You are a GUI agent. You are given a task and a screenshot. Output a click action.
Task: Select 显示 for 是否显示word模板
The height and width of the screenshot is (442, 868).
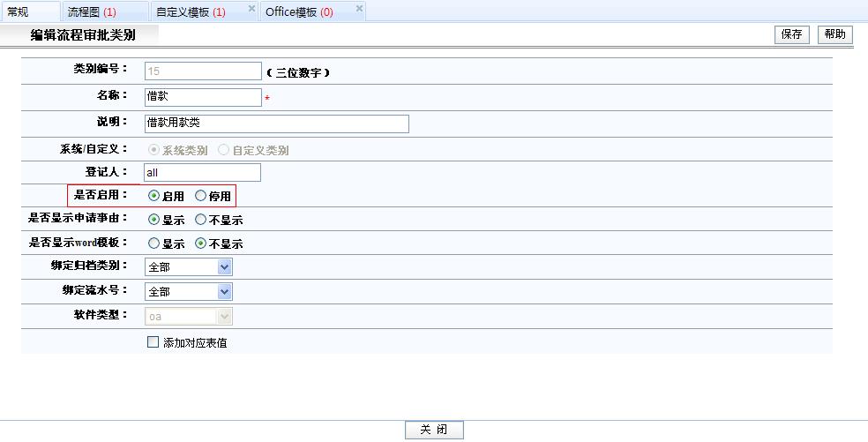(154, 243)
